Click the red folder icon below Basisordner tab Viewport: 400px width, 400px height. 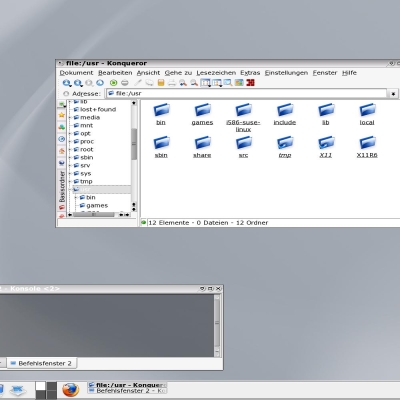click(x=62, y=207)
